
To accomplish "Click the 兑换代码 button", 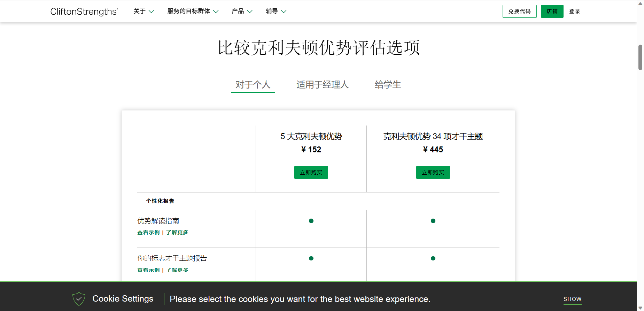I will [x=519, y=12].
